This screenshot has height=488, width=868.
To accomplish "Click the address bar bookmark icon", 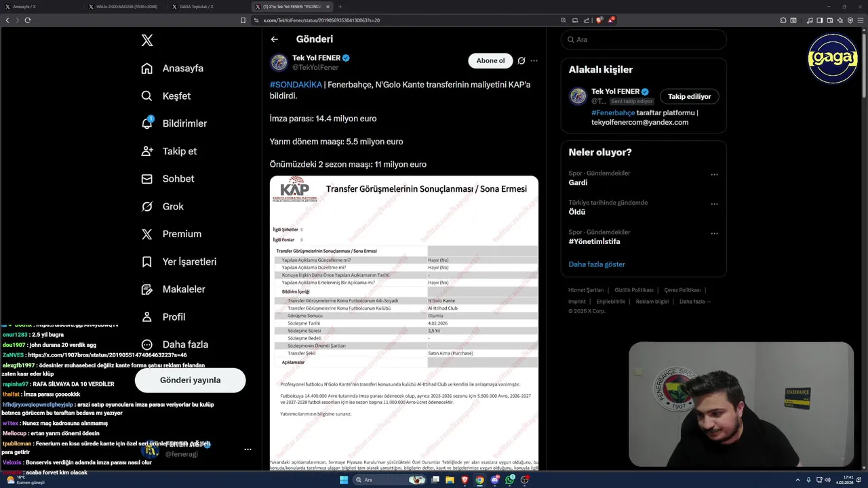I will [243, 20].
